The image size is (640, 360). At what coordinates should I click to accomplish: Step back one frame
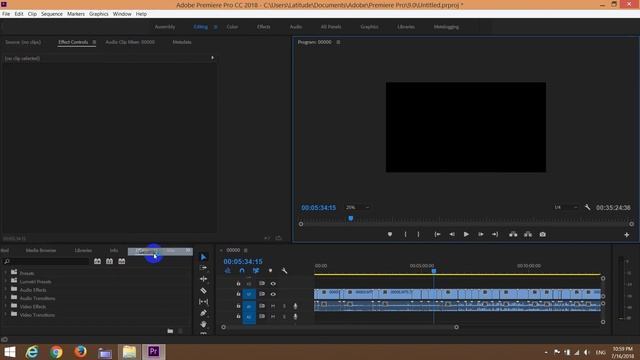(x=452, y=234)
